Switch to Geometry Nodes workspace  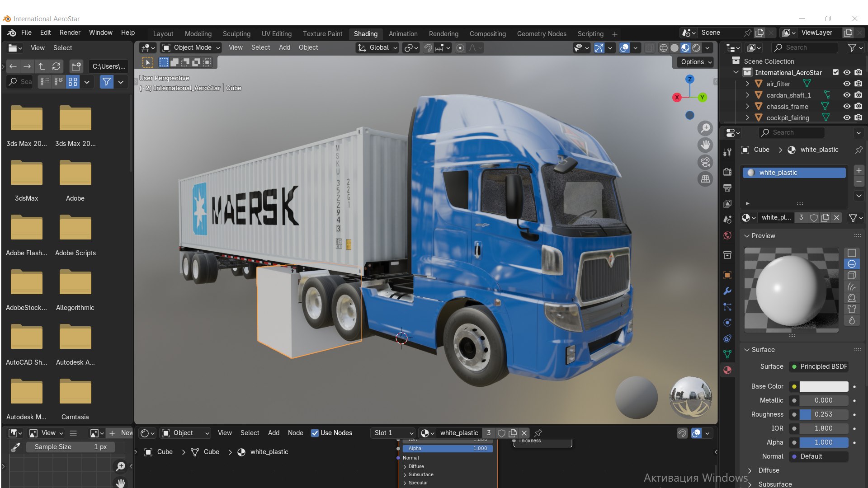[541, 34]
